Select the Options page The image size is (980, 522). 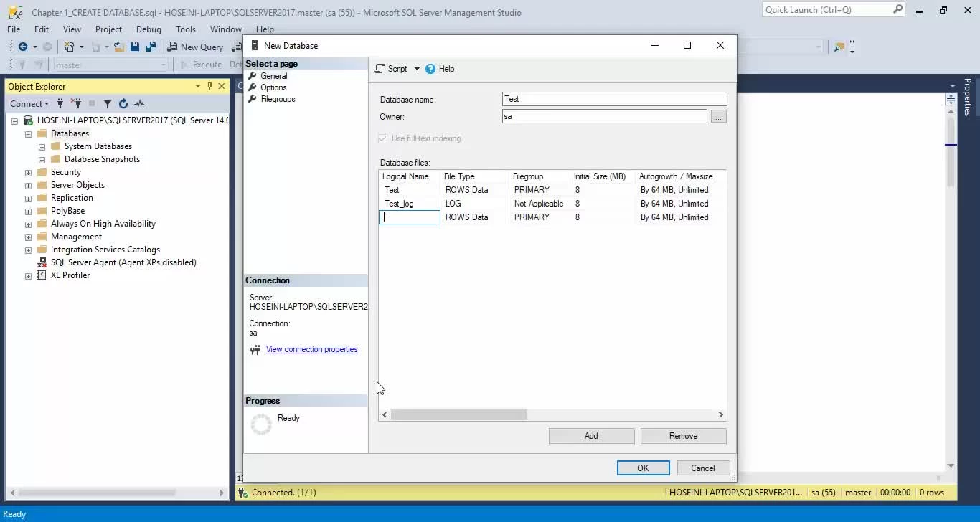pyautogui.click(x=273, y=87)
